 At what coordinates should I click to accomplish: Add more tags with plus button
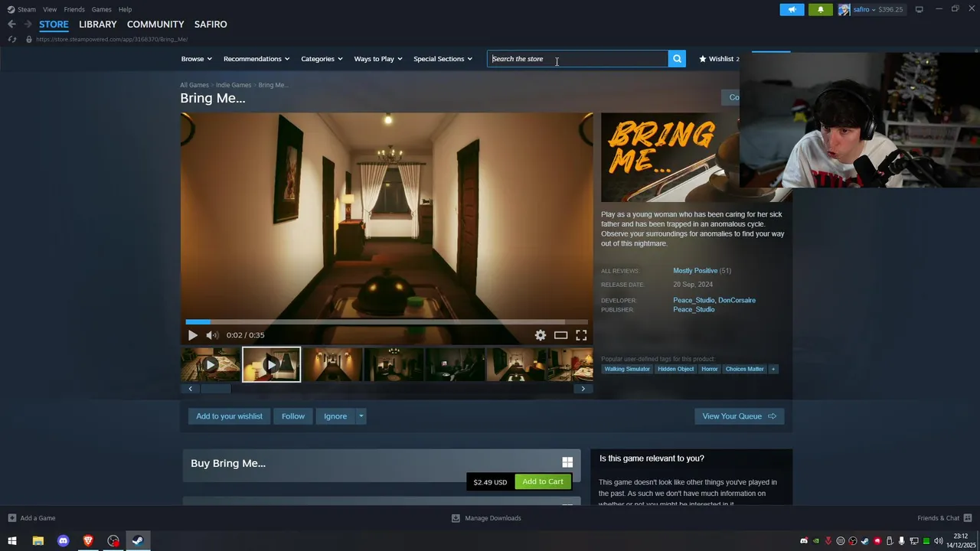773,369
